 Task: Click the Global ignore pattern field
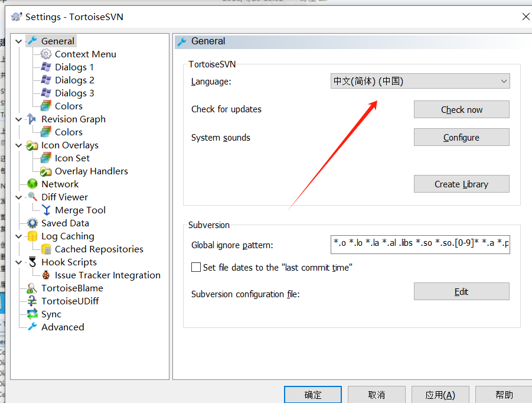click(x=420, y=245)
